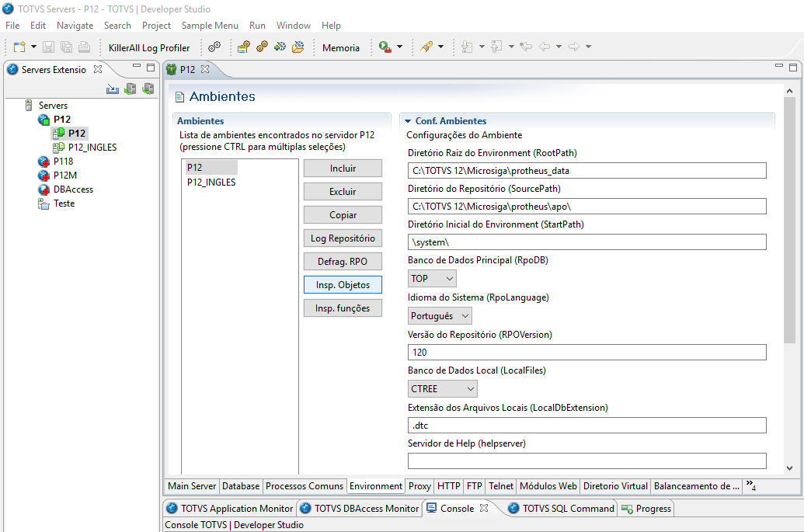Open the RpoLanguage dropdown showing Português
Image resolution: width=804 pixels, height=532 pixels.
coord(440,316)
